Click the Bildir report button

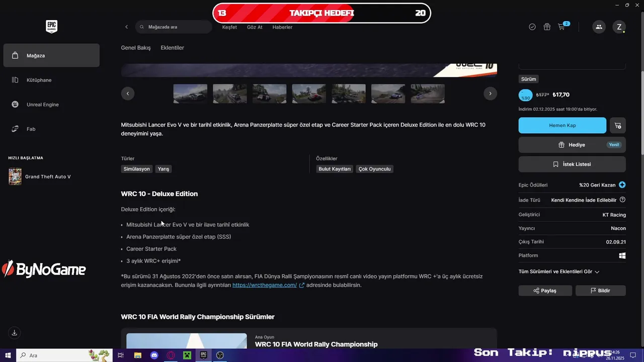pos(601,291)
